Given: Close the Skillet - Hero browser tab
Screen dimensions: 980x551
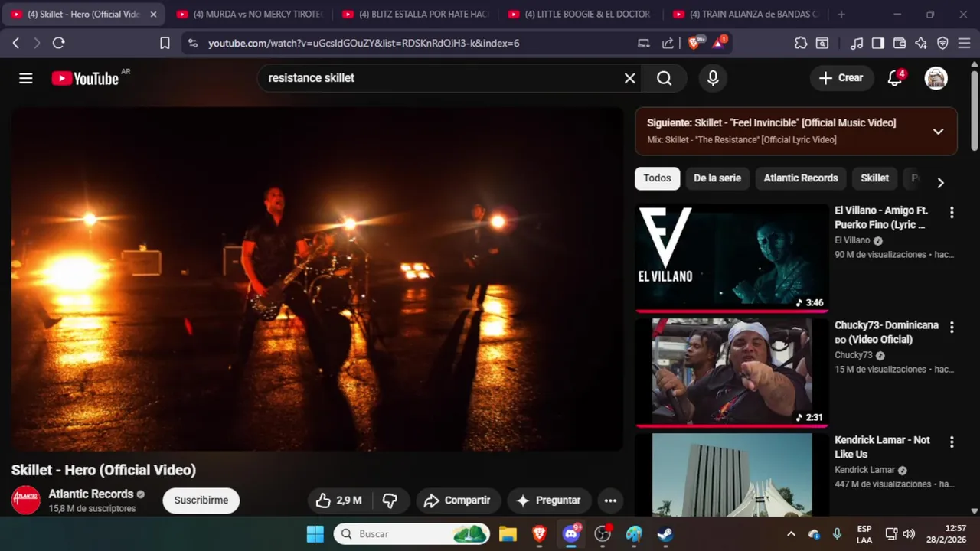Looking at the screenshot, I should [153, 15].
